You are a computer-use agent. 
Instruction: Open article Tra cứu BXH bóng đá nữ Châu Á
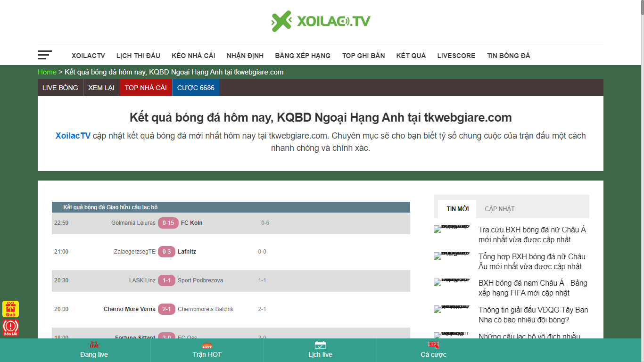coord(532,235)
